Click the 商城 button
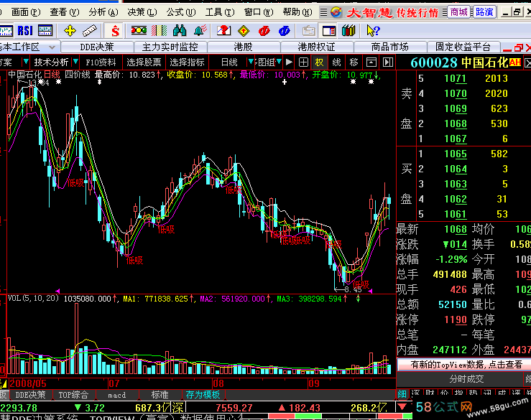531x420 pixels. [x=459, y=12]
